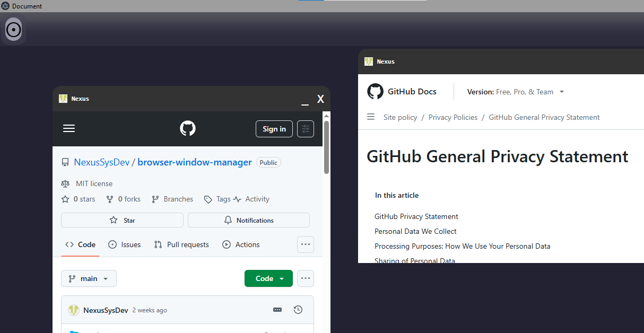Image resolution: width=644 pixels, height=333 pixels.
Task: Click the GitHub Docs title link
Action: tap(412, 91)
